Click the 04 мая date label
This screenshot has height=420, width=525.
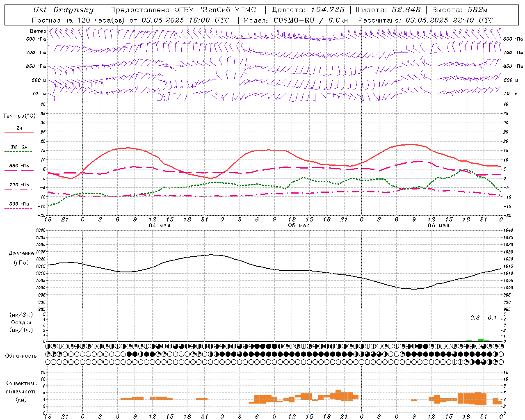tap(159, 226)
